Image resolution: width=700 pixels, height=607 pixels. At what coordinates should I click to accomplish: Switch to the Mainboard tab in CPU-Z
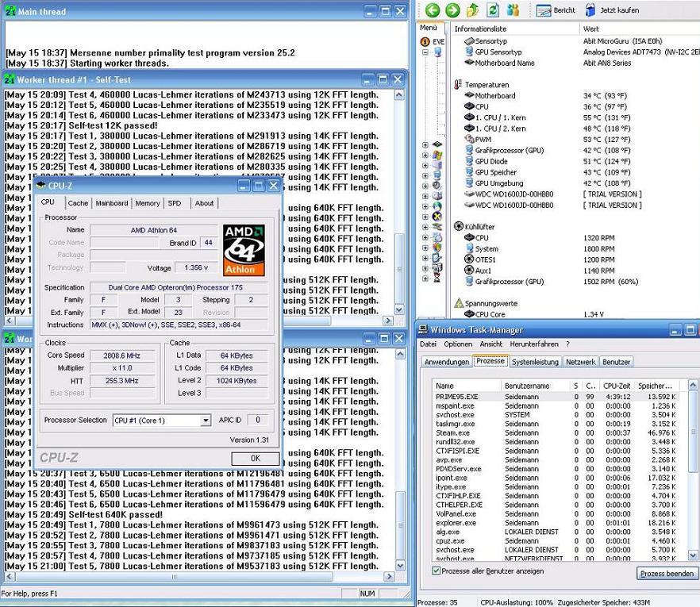112,203
